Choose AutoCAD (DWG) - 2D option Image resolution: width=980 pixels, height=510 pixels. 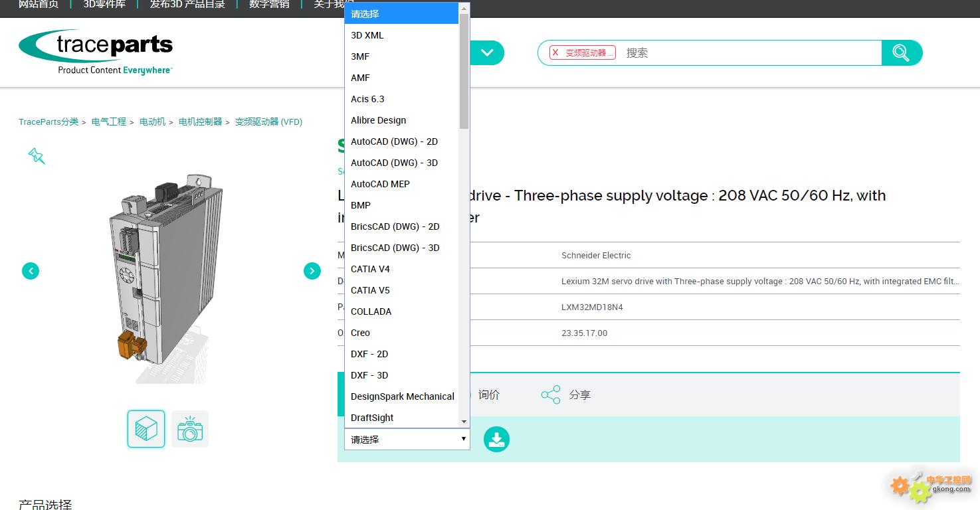point(401,141)
